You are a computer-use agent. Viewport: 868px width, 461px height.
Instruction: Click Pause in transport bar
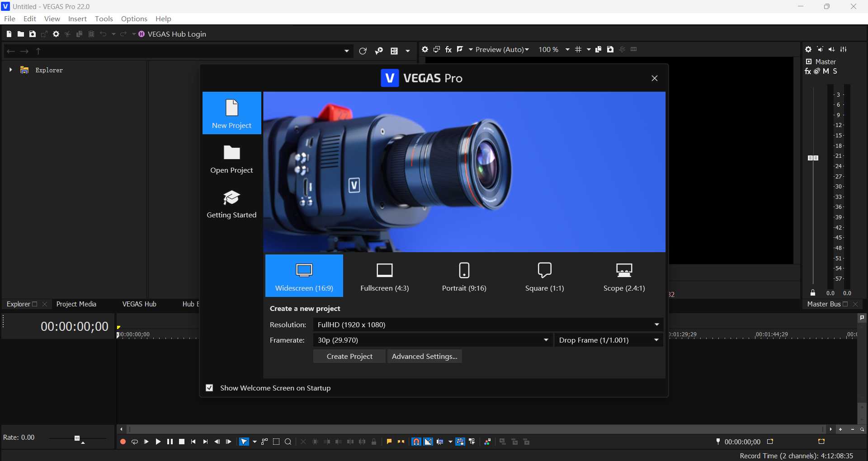point(170,442)
